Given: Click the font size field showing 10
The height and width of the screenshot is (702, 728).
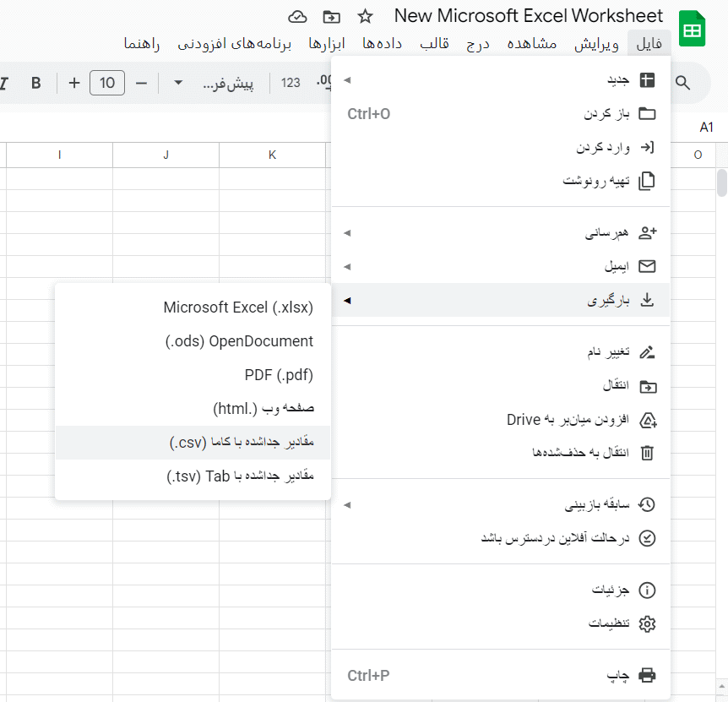Looking at the screenshot, I should click(107, 83).
